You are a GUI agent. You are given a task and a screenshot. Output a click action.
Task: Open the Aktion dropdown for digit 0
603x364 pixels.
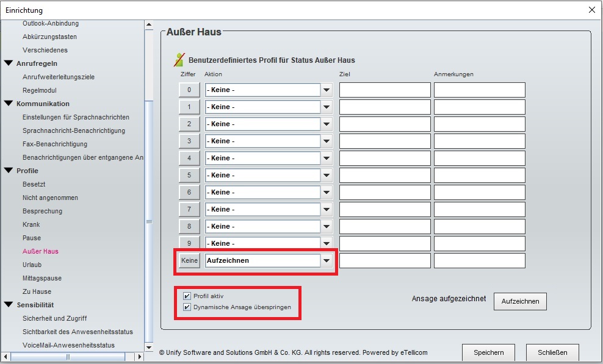click(327, 90)
